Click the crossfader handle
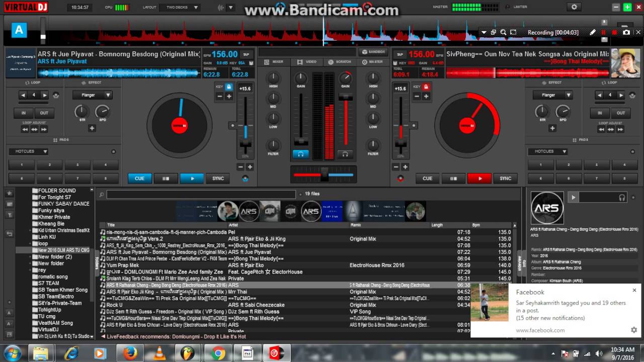Screen dimensions: 644x362 (325, 174)
